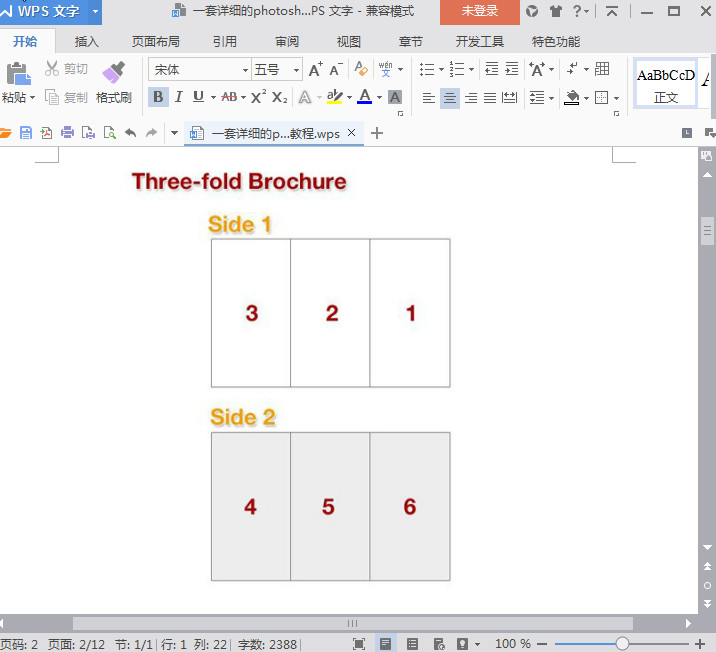The image size is (716, 652).
Task: Click the font color A with blue bar
Action: coord(364,97)
